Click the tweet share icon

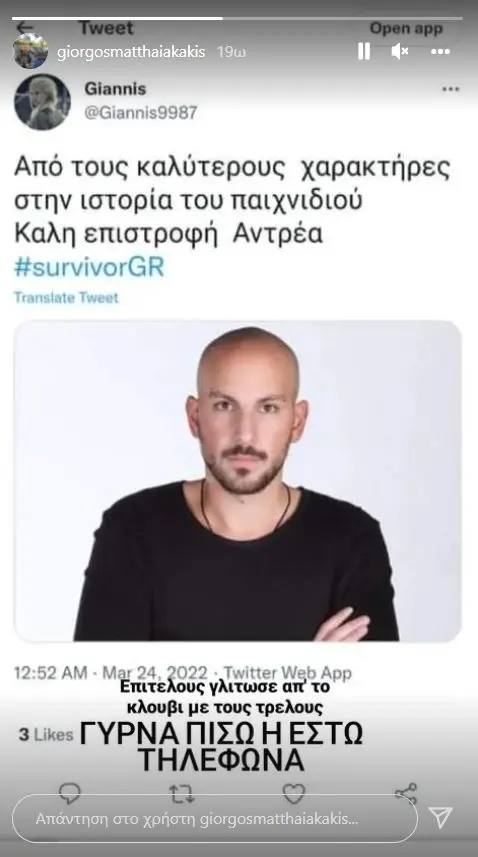[x=406, y=793]
